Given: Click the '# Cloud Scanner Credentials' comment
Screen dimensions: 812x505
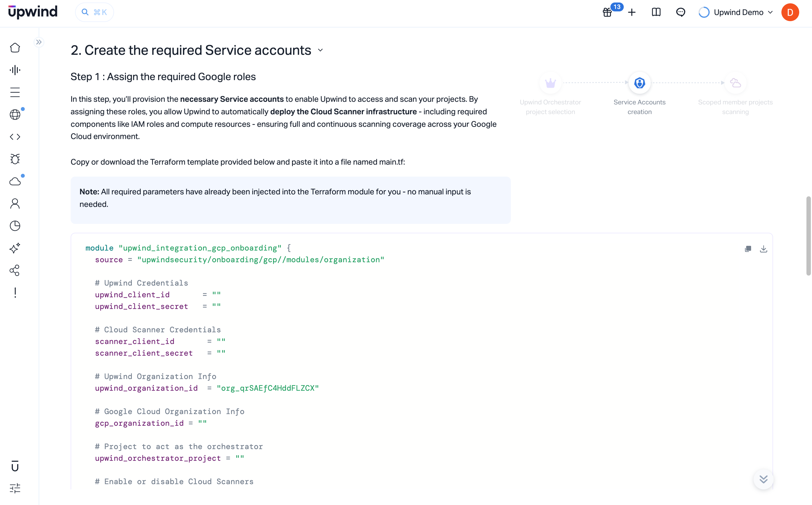Looking at the screenshot, I should 158,330.
